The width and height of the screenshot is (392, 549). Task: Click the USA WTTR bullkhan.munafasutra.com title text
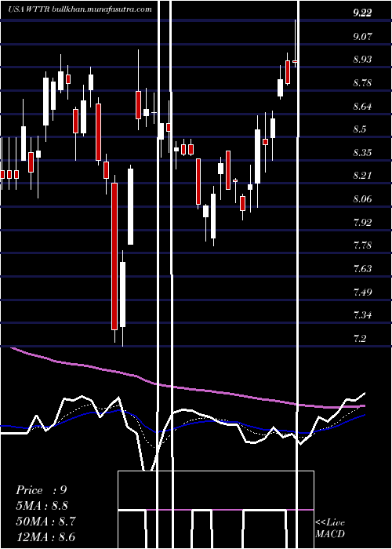tap(80, 9)
